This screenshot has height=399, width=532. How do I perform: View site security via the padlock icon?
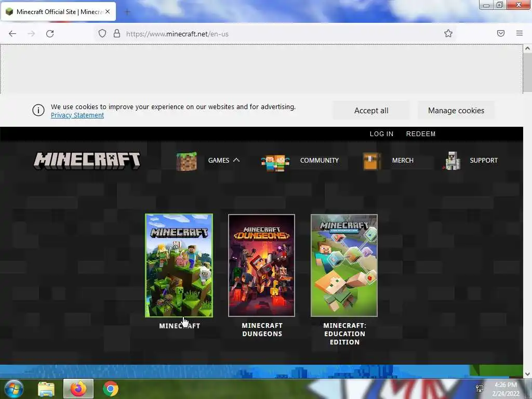tap(117, 33)
